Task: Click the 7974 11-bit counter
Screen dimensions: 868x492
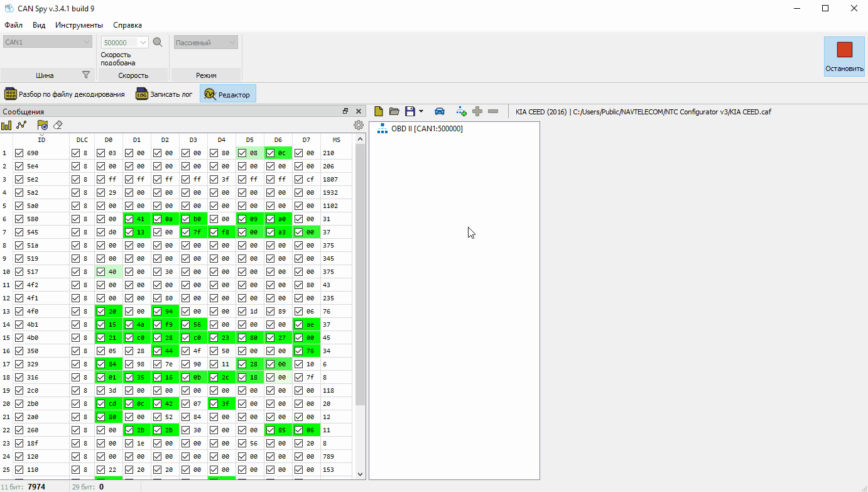Action: tap(36, 487)
